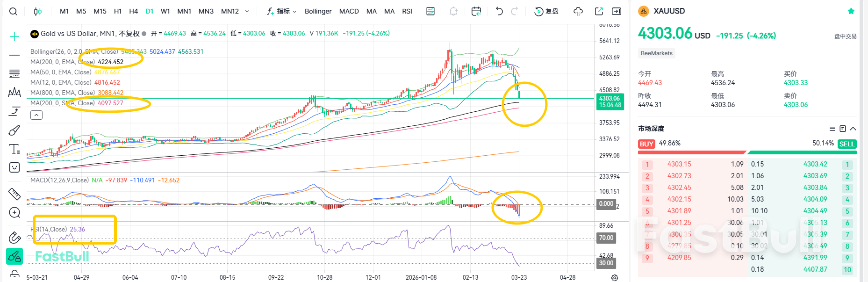
Task: Open the 指标 indicators dropdown
Action: [x=282, y=11]
